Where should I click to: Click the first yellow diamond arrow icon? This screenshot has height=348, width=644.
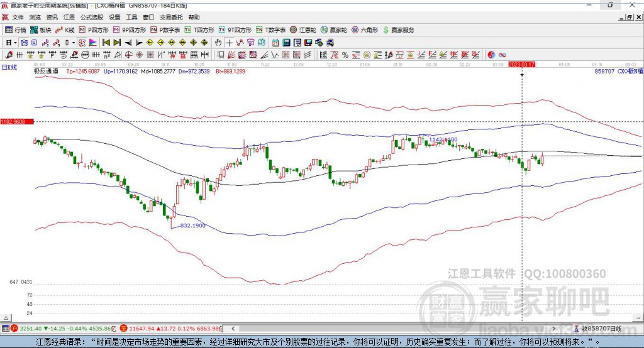[150, 43]
